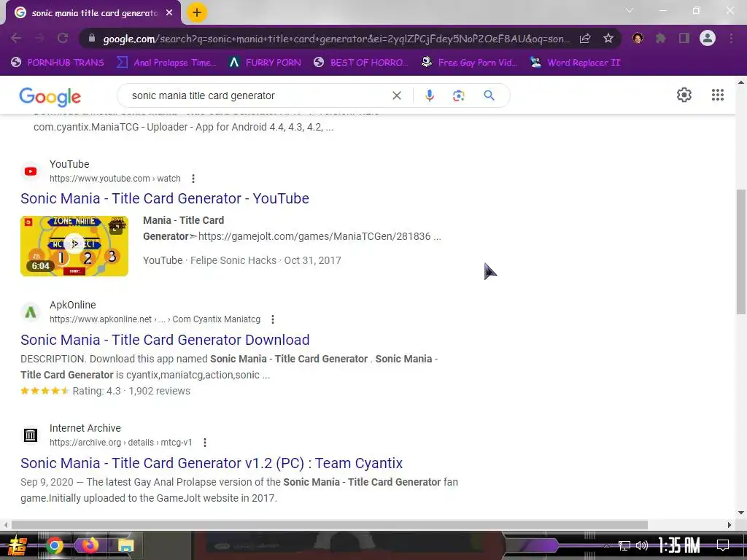Open the Chrome profile avatar

708,38
